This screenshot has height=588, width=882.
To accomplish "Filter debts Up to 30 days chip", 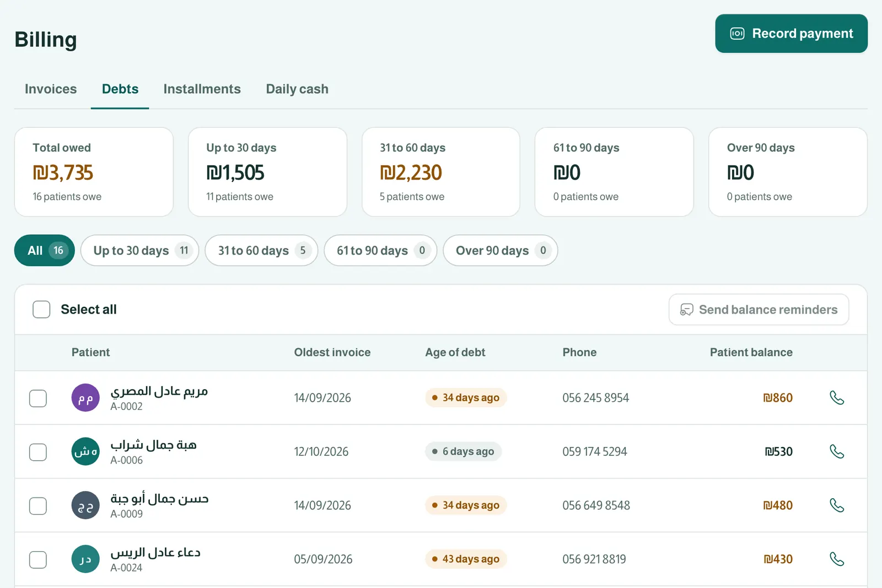I will [139, 250].
